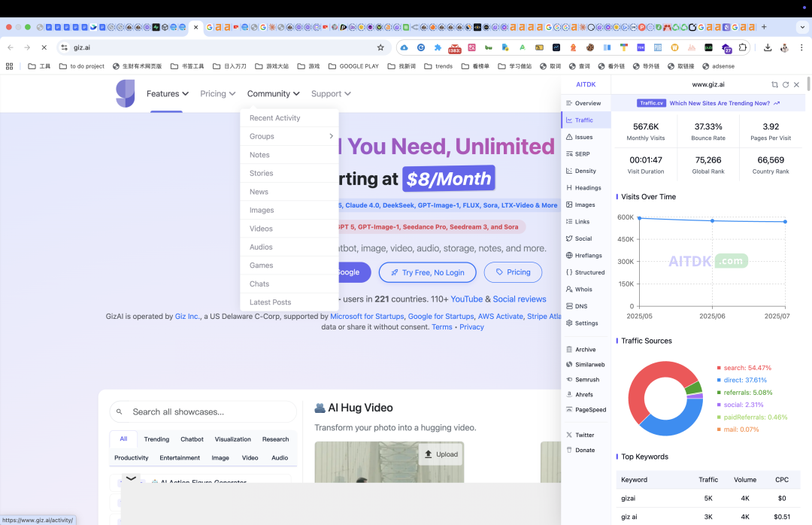Open the trends bookmark folder
Screen dimensions: 812x525
438,66
